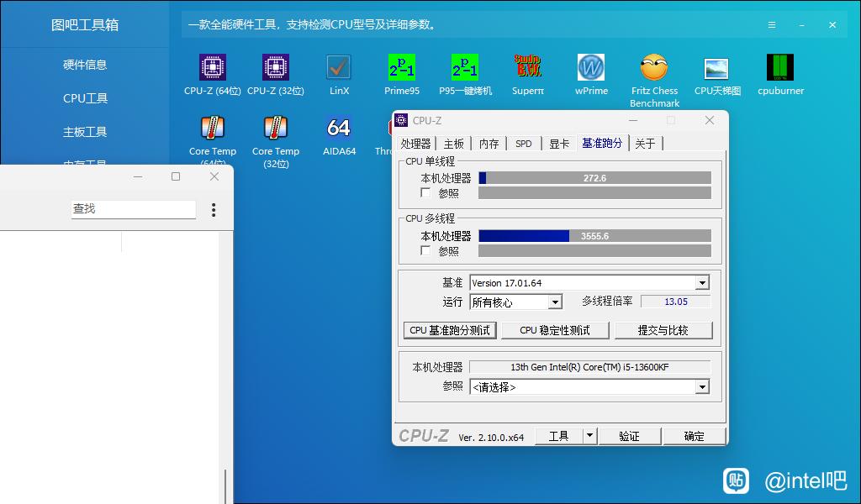Open Core Temp (64位) icon
Screen dimensions: 861x504
[x=213, y=128]
